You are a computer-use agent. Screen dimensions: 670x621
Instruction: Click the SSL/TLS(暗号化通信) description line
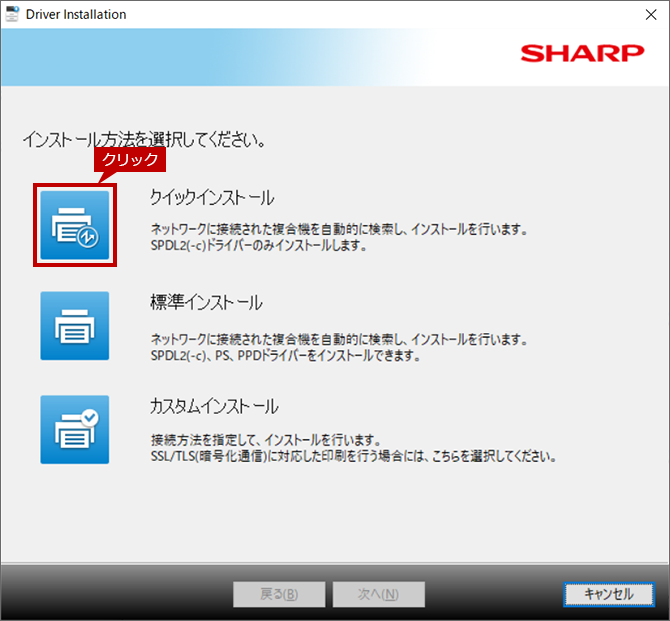[354, 456]
